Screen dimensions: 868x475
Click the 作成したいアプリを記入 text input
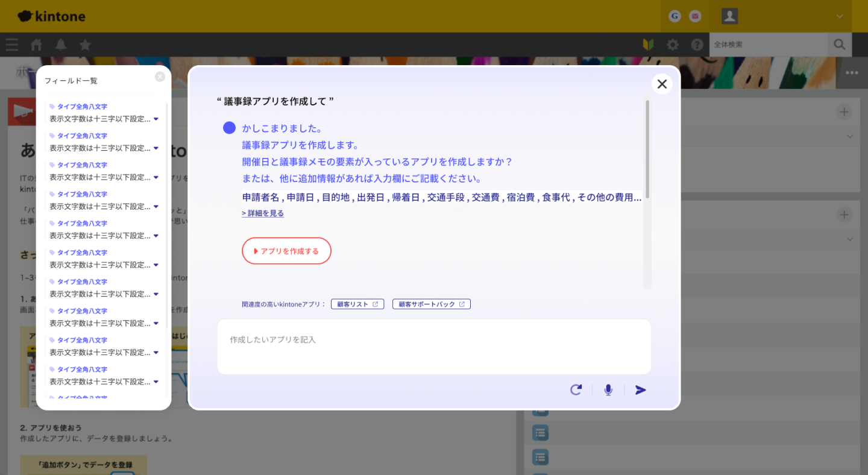click(434, 347)
